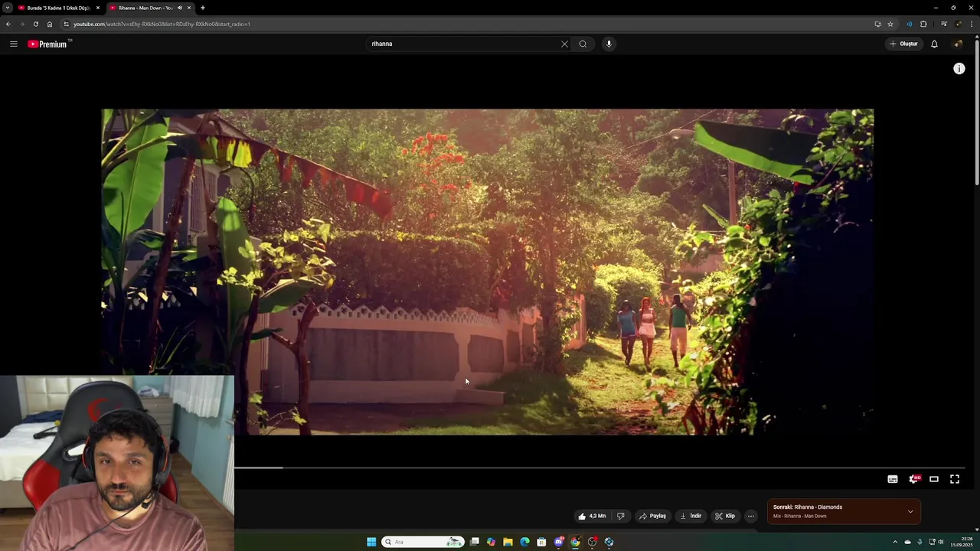Open File Explorer from taskbar
This screenshot has height=551, width=980.
click(x=508, y=542)
